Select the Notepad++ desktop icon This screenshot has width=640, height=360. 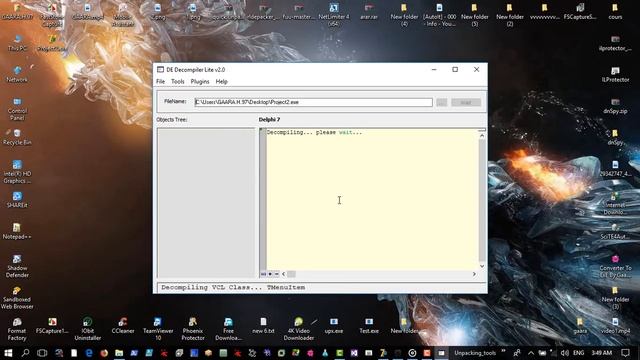coord(17,231)
